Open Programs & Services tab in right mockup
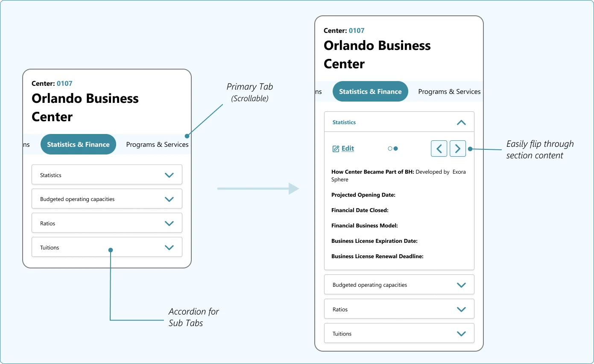Screen dimensions: 594x364 (449, 91)
